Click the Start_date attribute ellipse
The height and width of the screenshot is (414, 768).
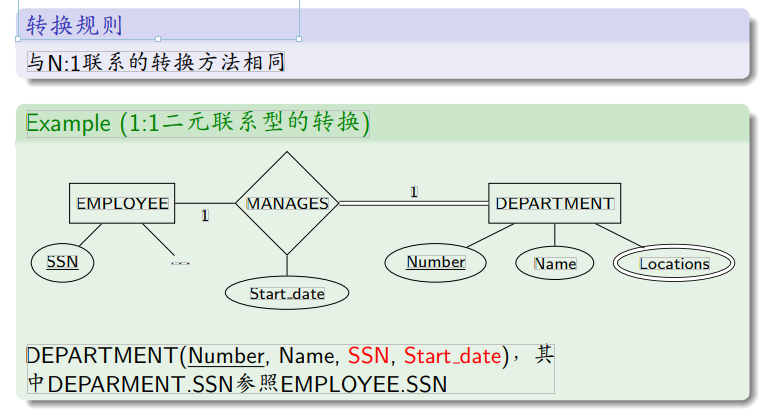pos(287,293)
